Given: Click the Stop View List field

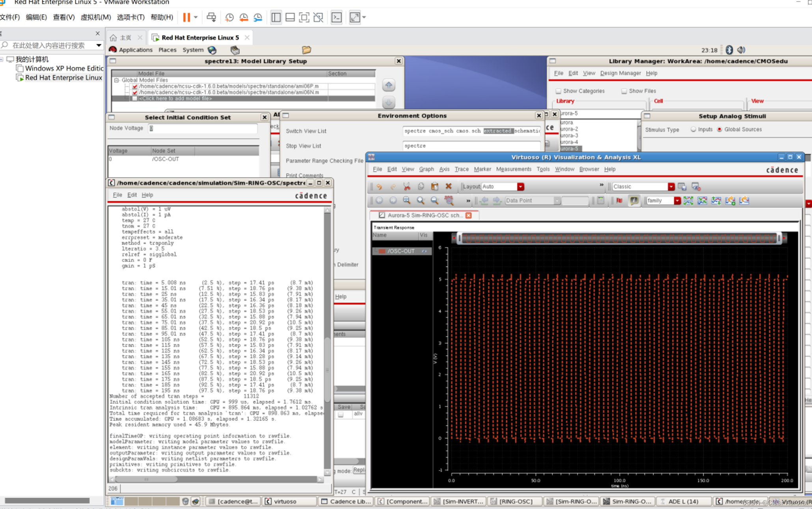Looking at the screenshot, I should 471,146.
